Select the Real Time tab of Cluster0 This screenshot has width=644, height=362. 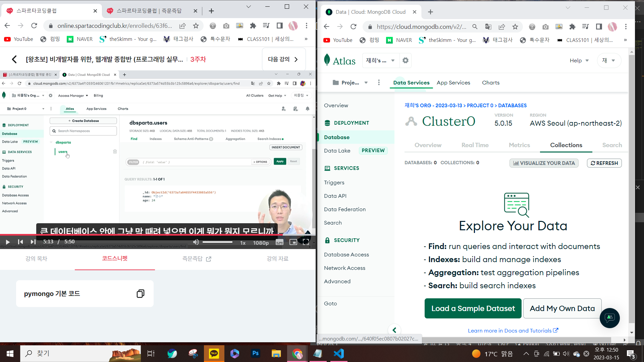[475, 145]
